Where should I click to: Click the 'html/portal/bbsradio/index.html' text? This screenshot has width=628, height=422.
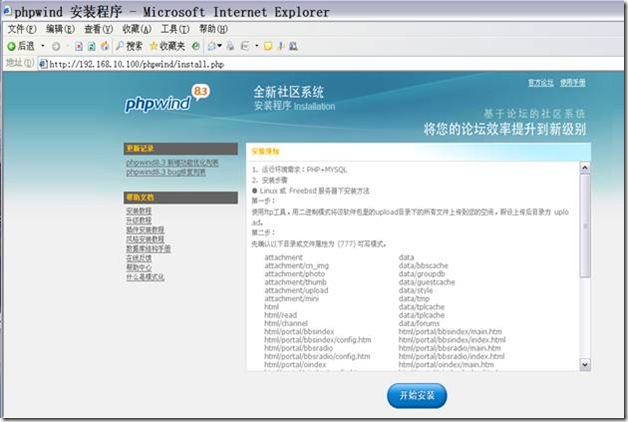point(451,356)
